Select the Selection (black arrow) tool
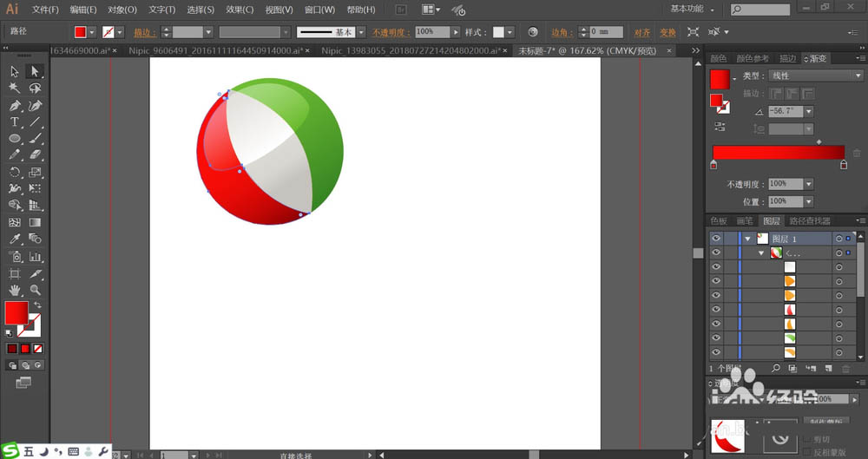 point(15,71)
